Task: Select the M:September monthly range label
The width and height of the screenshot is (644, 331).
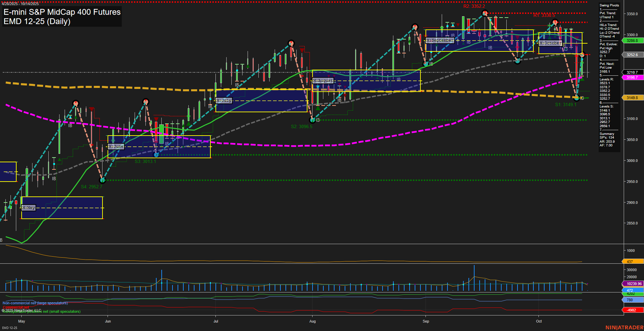Action: pyautogui.click(x=440, y=40)
